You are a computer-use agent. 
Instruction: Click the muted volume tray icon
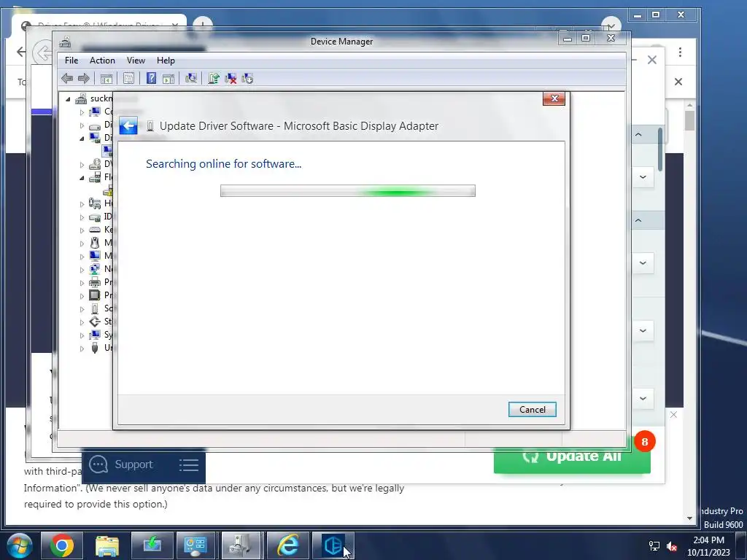[x=672, y=546]
